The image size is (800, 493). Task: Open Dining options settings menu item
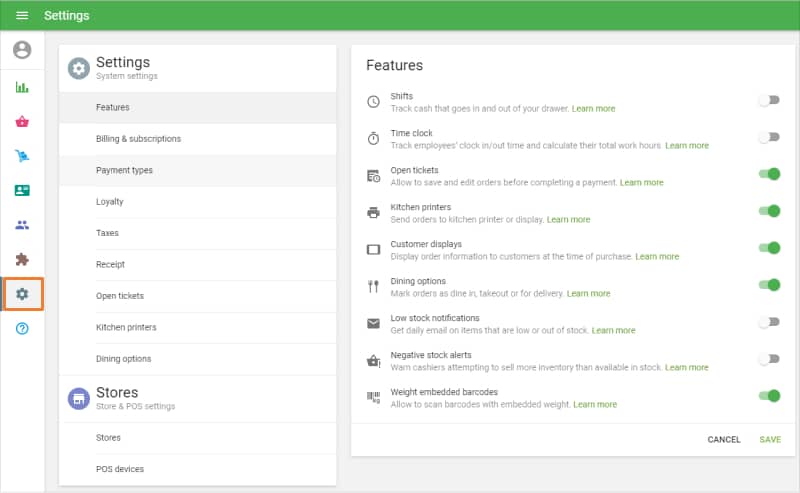[x=197, y=359]
